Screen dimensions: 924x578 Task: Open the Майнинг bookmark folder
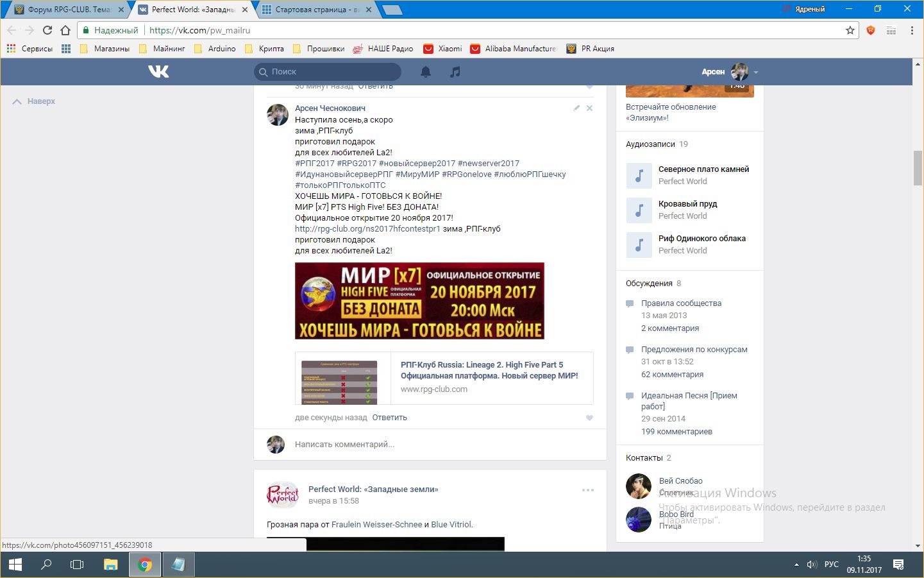click(162, 49)
